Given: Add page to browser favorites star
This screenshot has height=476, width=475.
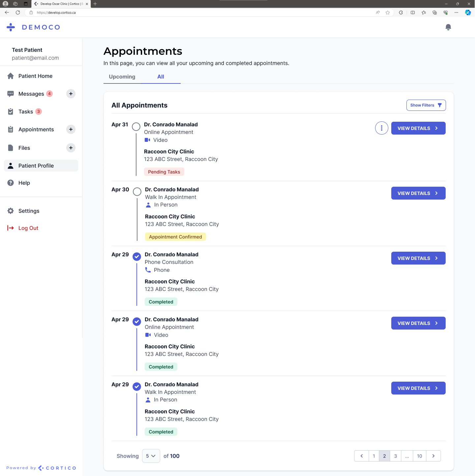Looking at the screenshot, I should (388, 13).
